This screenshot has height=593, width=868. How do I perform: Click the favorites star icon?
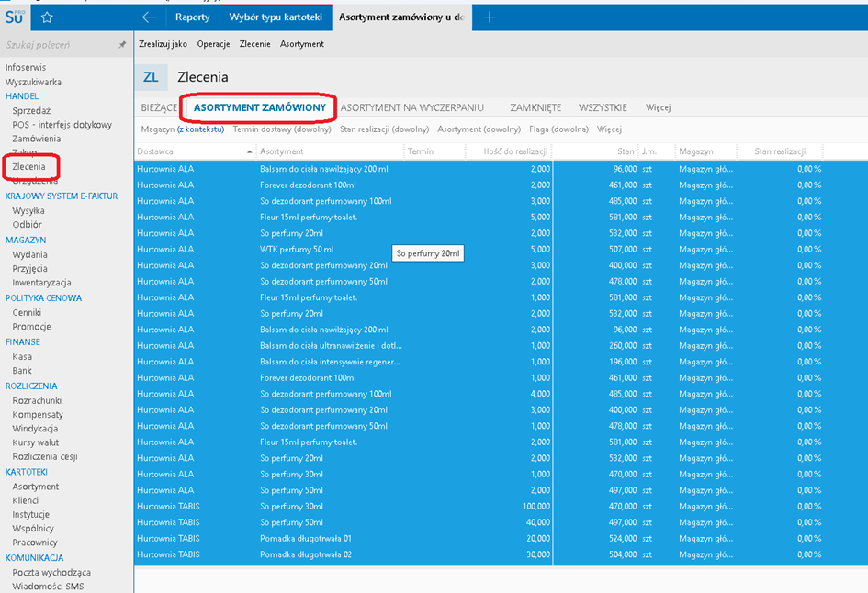(x=47, y=17)
